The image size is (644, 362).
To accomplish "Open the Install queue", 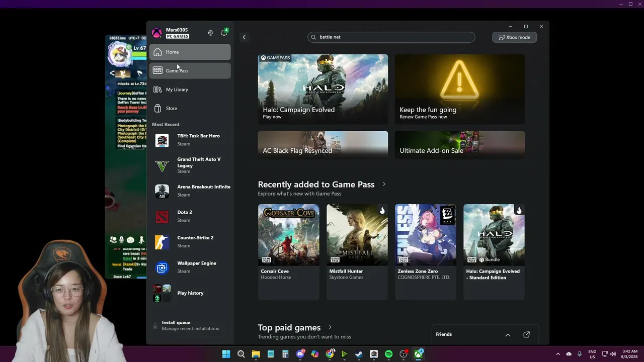I will pyautogui.click(x=190, y=325).
